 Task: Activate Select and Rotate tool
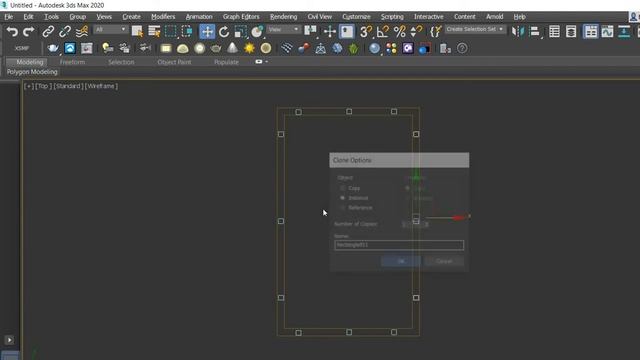[224, 31]
